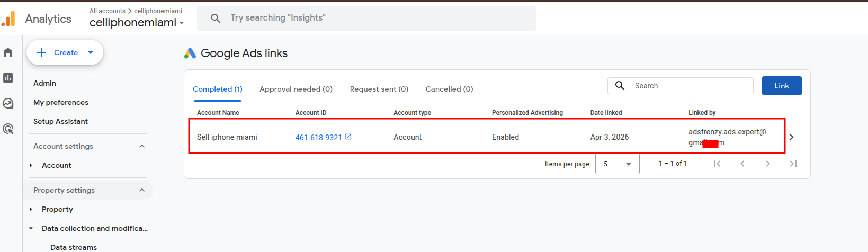868x252 pixels.
Task: Switch to Approval needed tab
Action: point(296,89)
